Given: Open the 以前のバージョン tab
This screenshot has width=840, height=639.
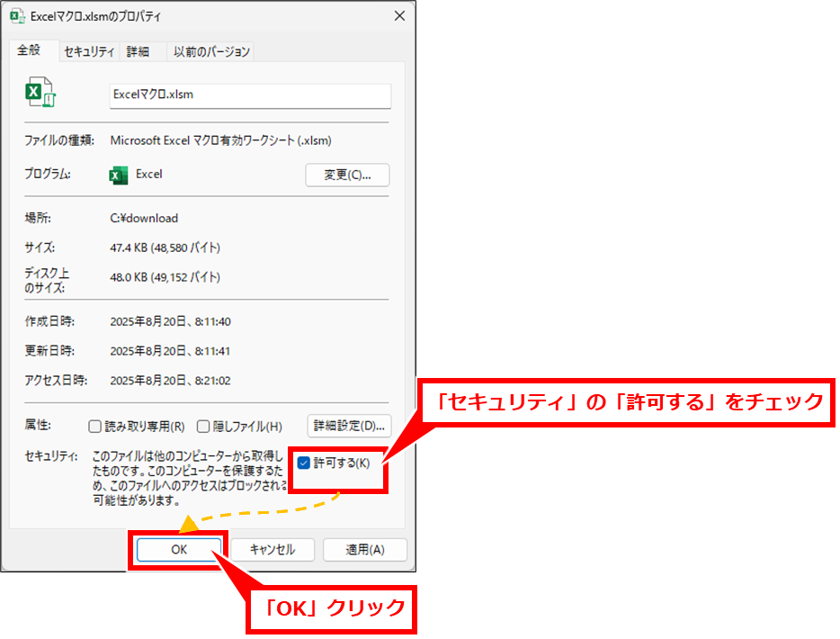Looking at the screenshot, I should click(211, 51).
